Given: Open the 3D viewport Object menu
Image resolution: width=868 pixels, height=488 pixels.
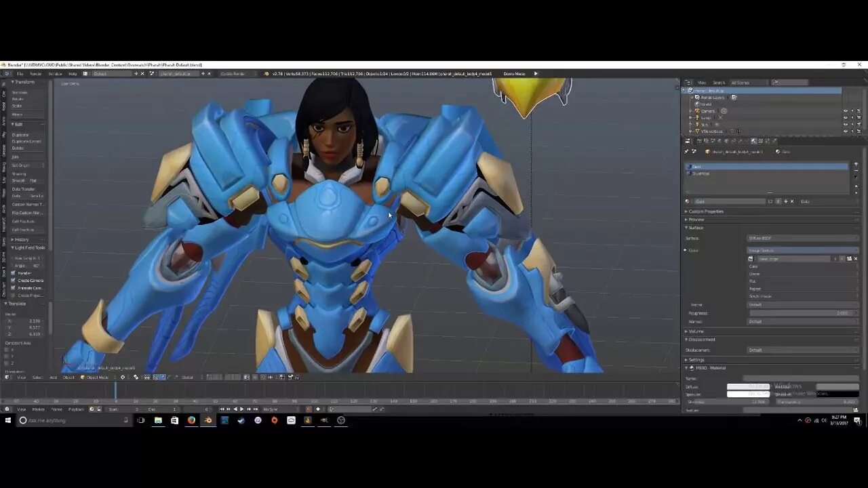Looking at the screenshot, I should pos(68,378).
